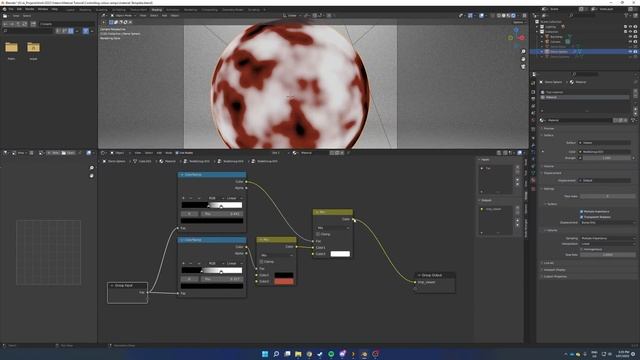Switch viewport to rendered shading
Image resolution: width=640 pixels, height=360 pixels.
pyautogui.click(x=513, y=16)
